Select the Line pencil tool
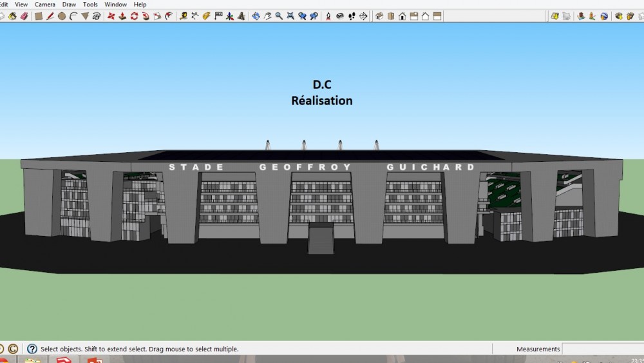 pyautogui.click(x=50, y=16)
